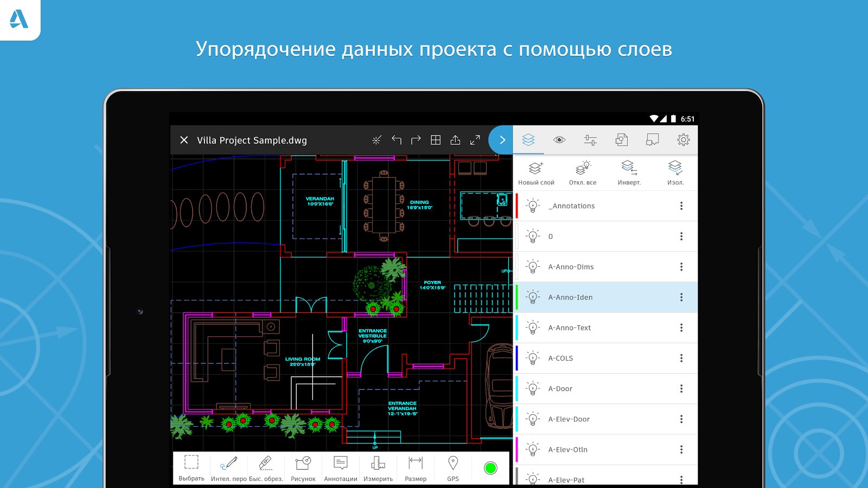This screenshot has width=868, height=488.
Task: Toggle the lightbulb for the _Annotations layer
Action: tap(533, 206)
